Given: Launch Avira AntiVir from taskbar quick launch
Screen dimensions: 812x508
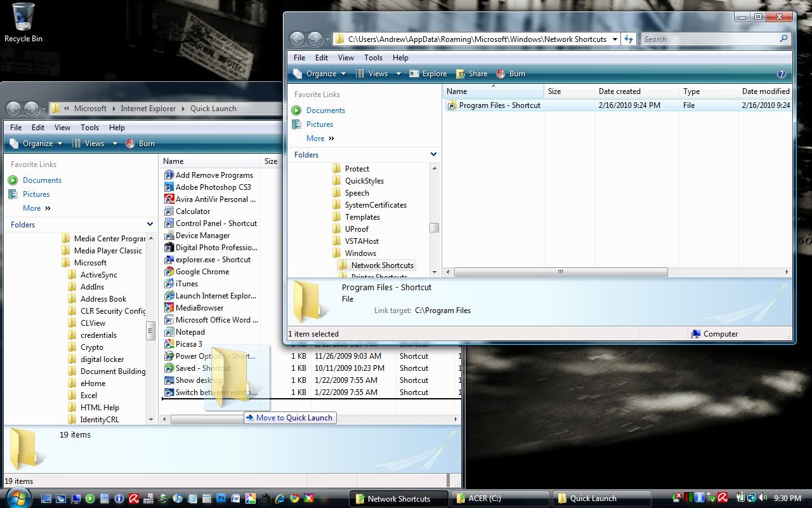Looking at the screenshot, I should click(x=133, y=498).
